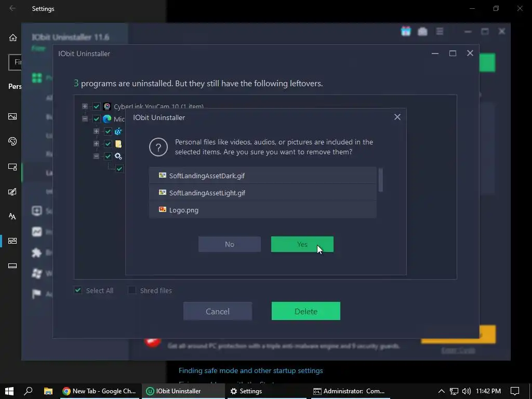The height and width of the screenshot is (399, 532).
Task: Maximize the IObit Uninstaller leftovers window
Action: [x=453, y=54]
